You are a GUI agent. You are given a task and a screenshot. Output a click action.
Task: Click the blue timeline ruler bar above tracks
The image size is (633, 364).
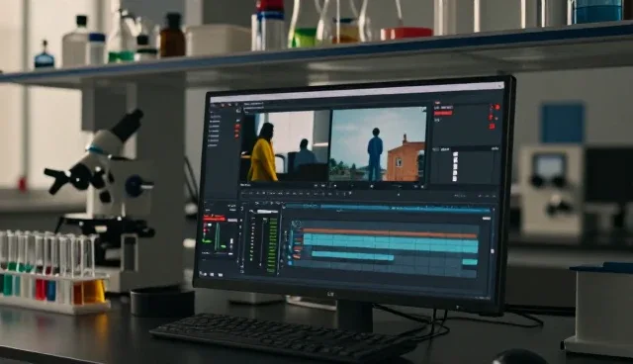pyautogui.click(x=388, y=209)
